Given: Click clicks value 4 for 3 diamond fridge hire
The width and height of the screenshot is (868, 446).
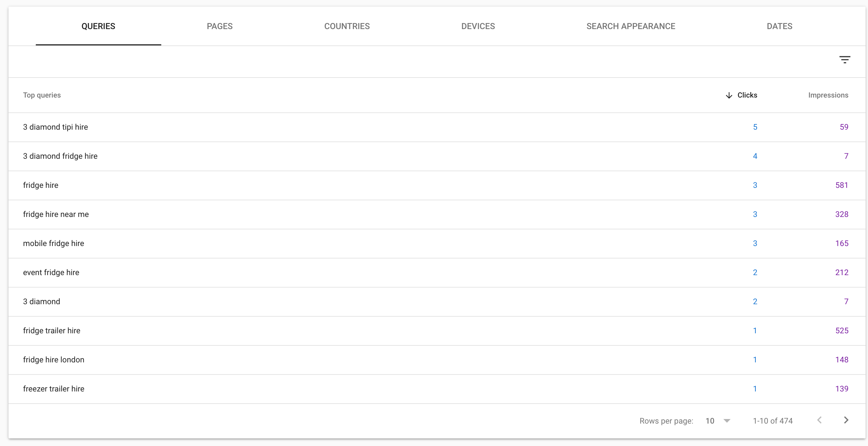Looking at the screenshot, I should coord(755,156).
